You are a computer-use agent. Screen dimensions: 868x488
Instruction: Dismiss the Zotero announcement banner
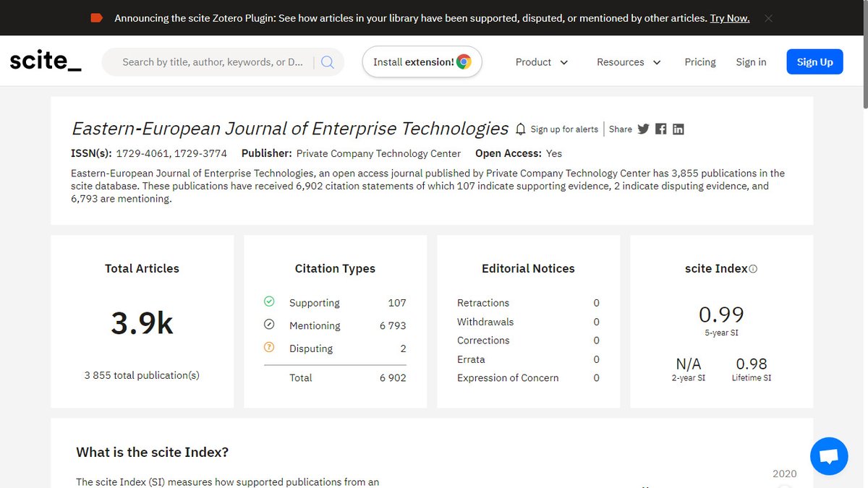tap(768, 18)
